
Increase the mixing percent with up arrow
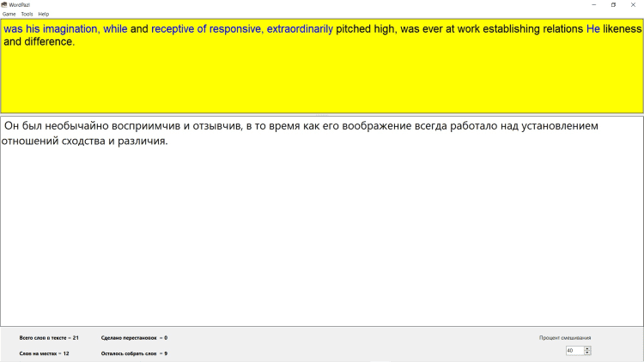click(587, 347)
